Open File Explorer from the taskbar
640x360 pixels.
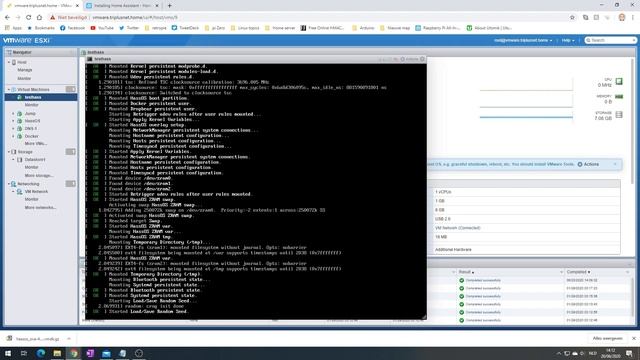point(57,353)
